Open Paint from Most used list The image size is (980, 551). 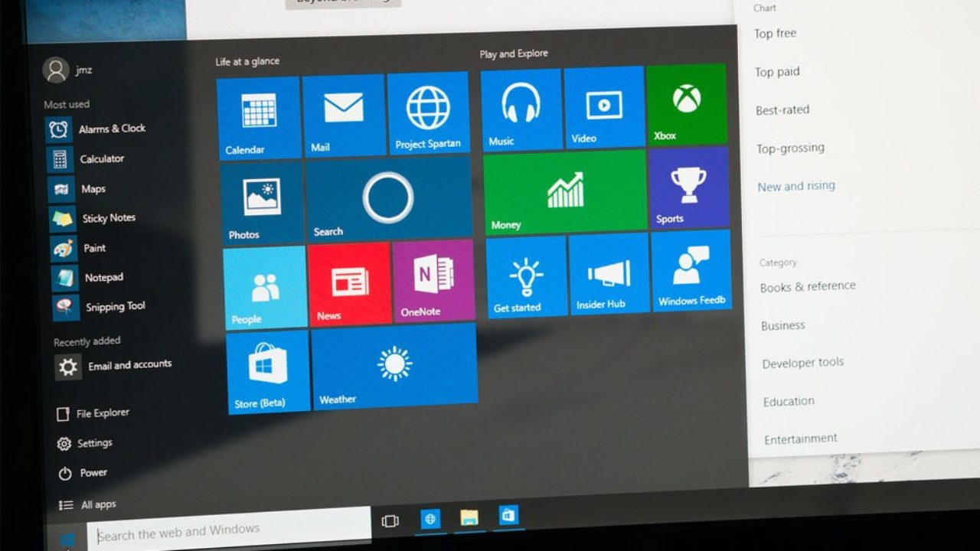79,249
